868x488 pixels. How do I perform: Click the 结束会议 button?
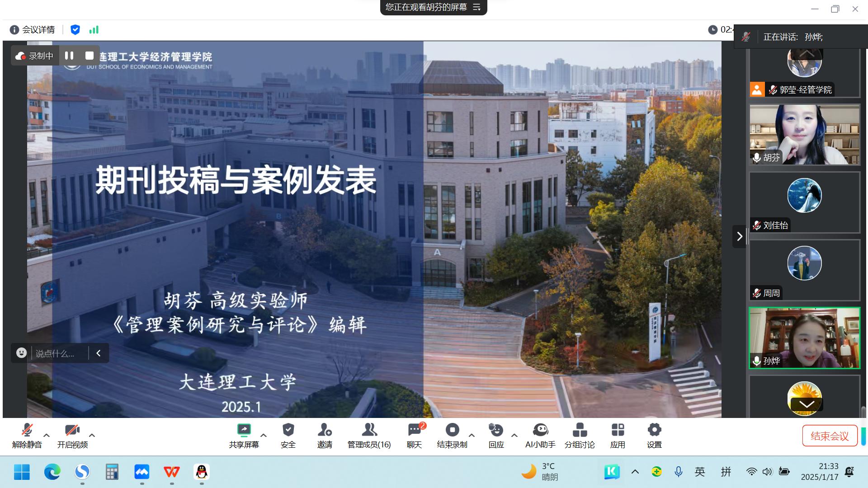pos(830,436)
